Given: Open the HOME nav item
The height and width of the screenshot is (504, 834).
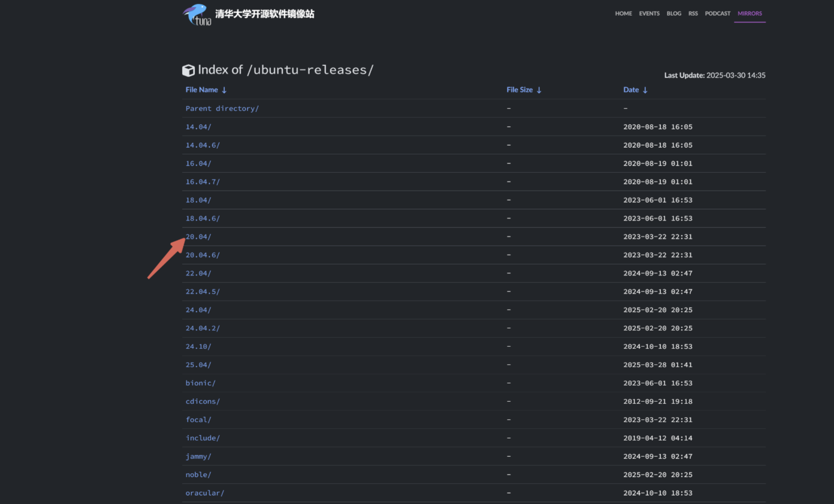Looking at the screenshot, I should [623, 14].
